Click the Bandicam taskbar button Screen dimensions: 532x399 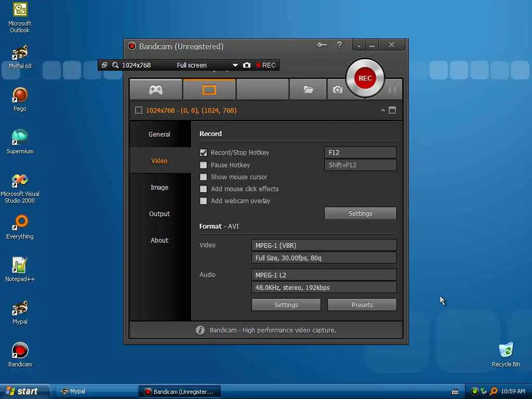[x=180, y=392]
